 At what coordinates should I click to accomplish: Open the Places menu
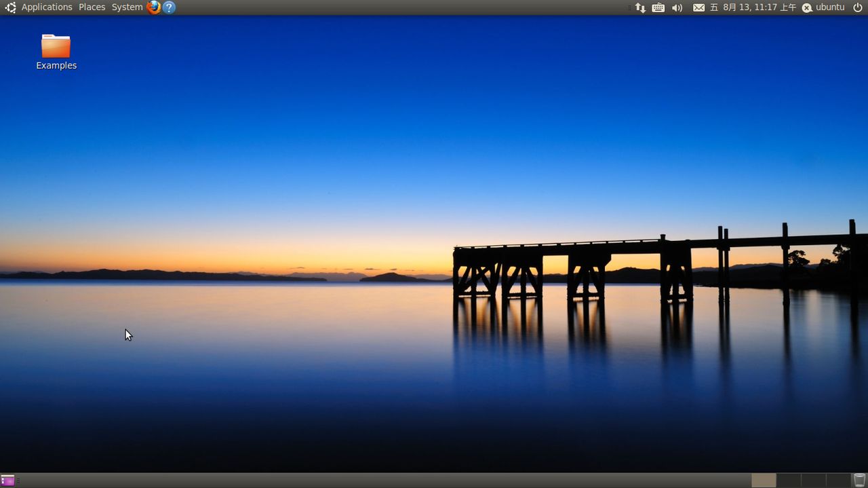(92, 7)
